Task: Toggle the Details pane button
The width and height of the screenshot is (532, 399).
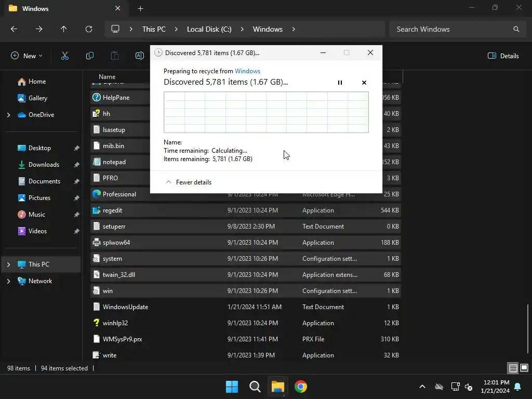Action: [503, 56]
